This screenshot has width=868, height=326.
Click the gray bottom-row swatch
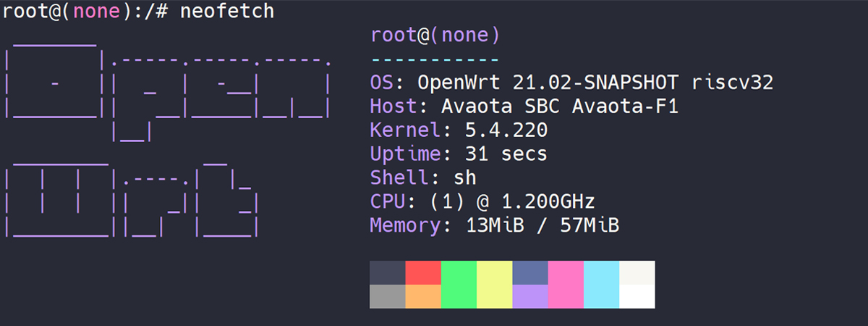pos(388,296)
